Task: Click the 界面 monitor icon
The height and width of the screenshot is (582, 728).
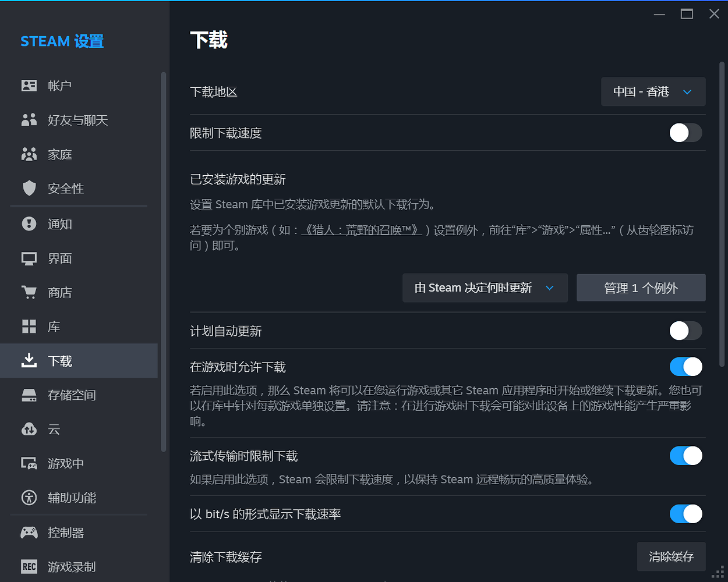Action: (x=29, y=258)
